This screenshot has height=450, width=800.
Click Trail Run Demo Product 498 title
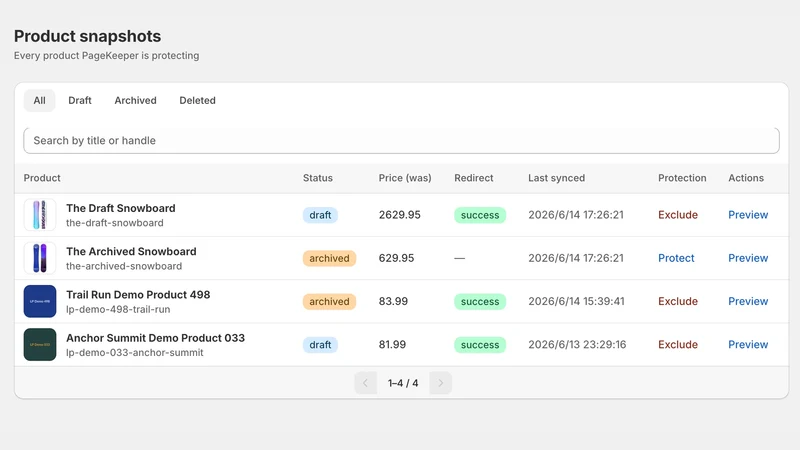click(x=138, y=294)
